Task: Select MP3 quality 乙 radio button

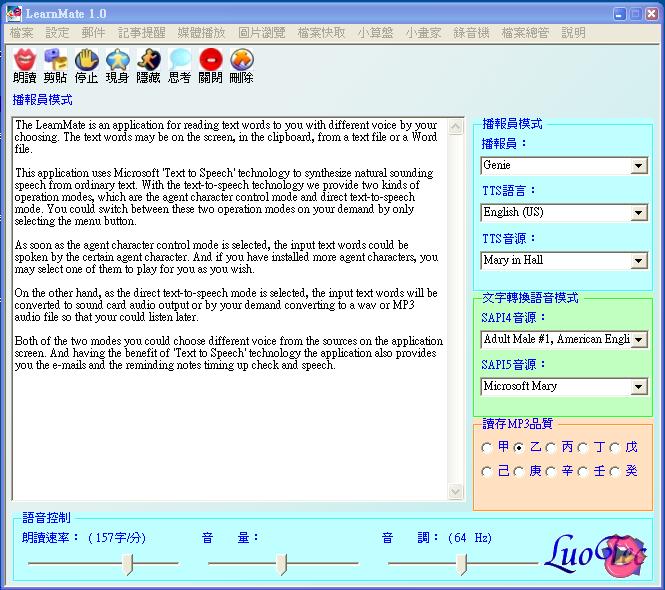Action: [519, 447]
